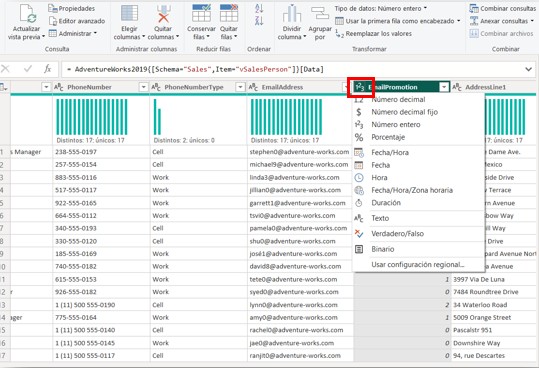Click EmailAddress distribution chart
The height and width of the screenshot is (368, 539).
[286, 117]
